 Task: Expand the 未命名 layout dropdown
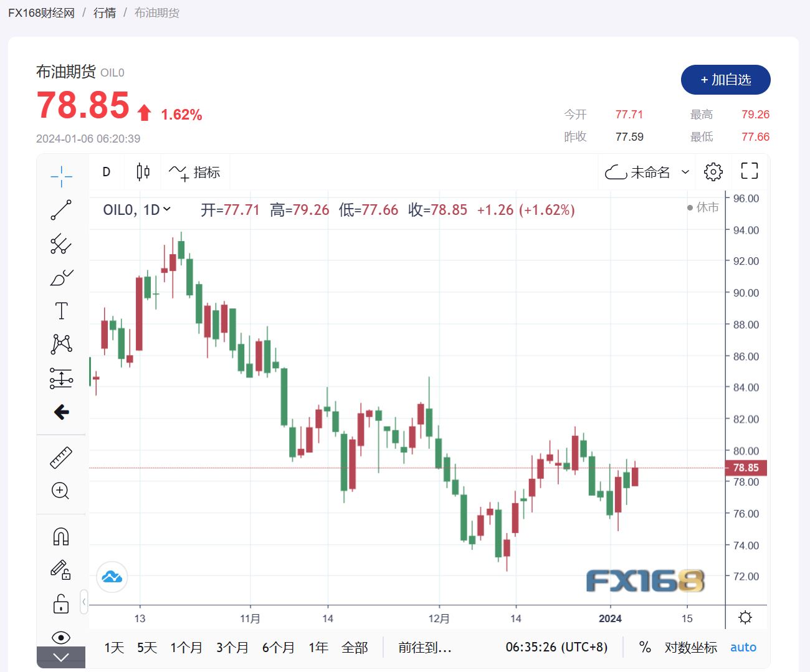(685, 172)
